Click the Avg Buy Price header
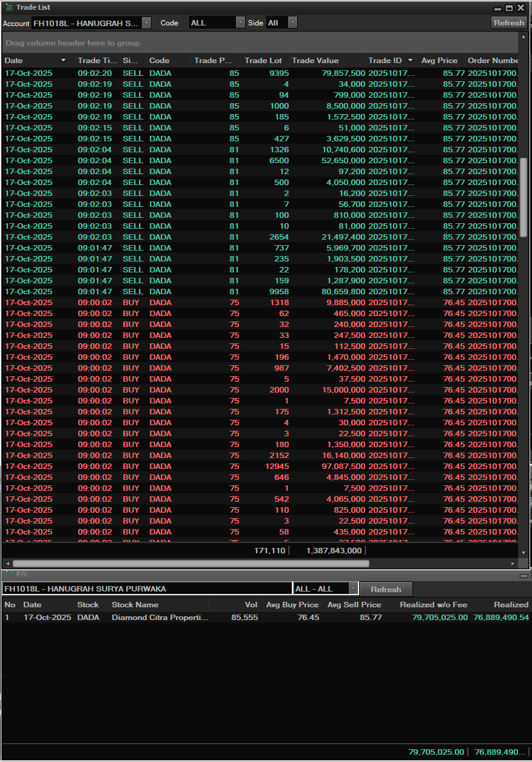532x762 pixels. [292, 605]
